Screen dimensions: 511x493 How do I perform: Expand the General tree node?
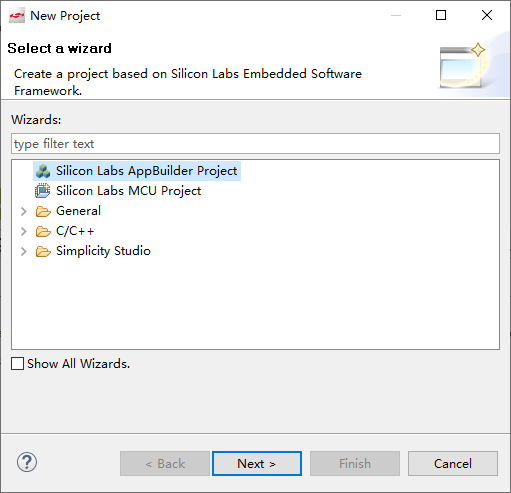23,211
